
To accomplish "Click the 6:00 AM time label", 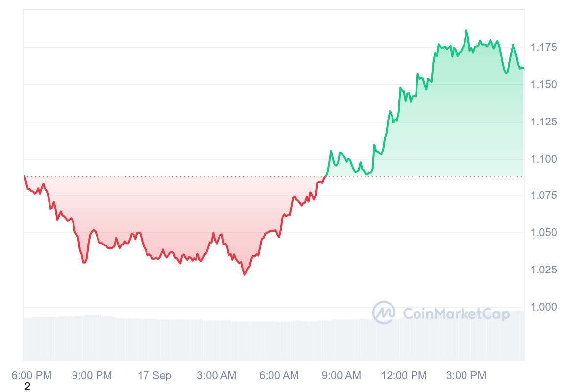I will click(x=278, y=376).
